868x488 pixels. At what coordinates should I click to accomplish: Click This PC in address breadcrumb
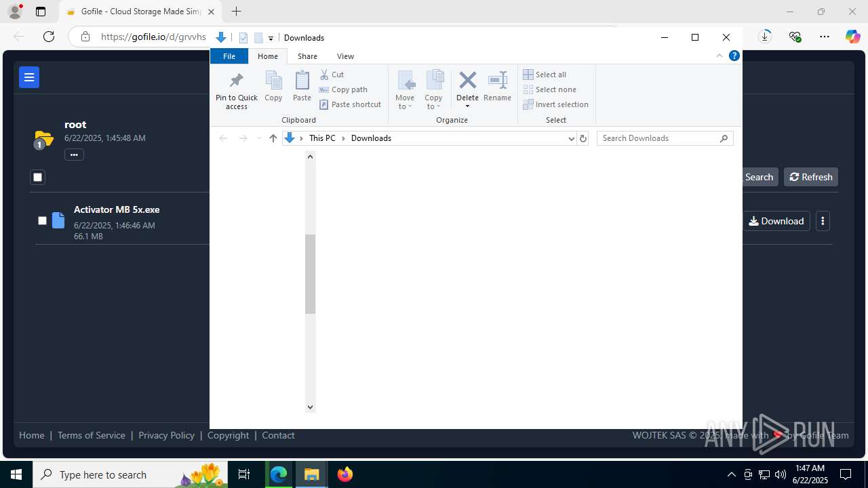click(322, 138)
